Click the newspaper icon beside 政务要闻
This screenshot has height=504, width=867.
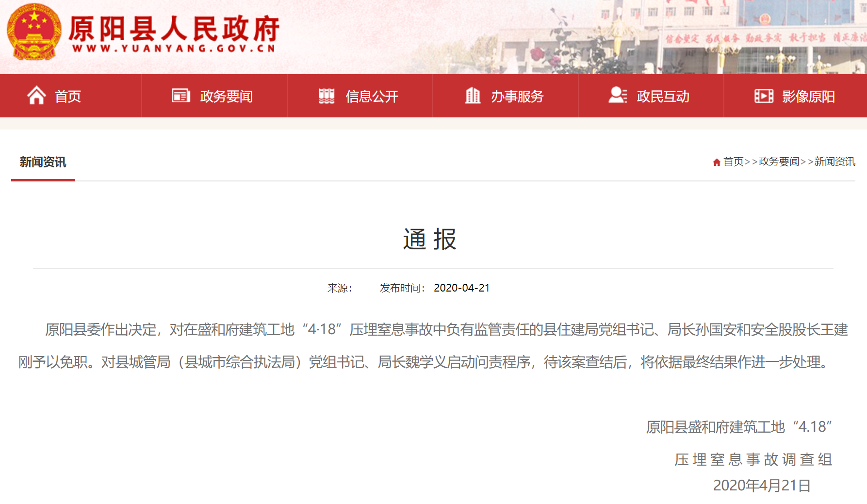tap(181, 96)
